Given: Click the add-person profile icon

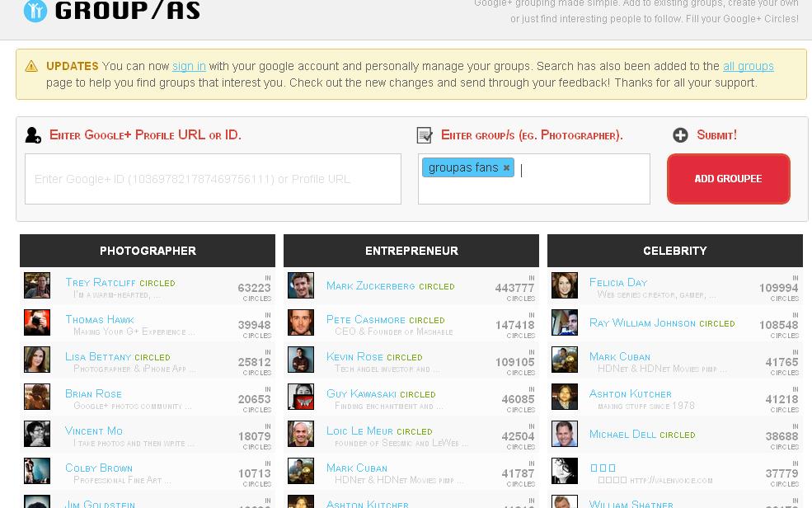Looking at the screenshot, I should [x=33, y=135].
